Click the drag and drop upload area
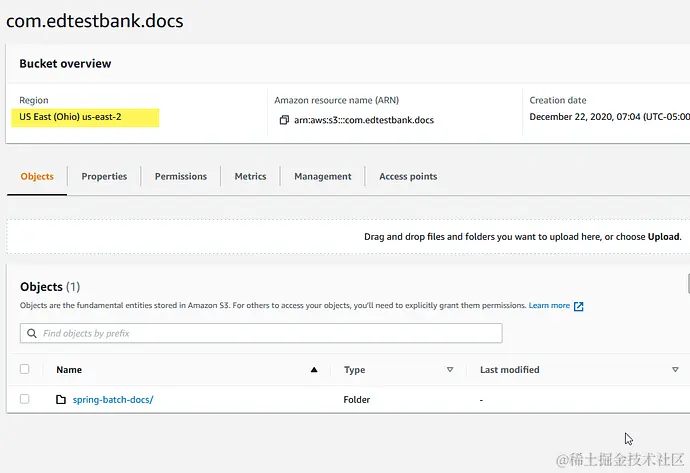Viewport: 690px width, 473px height. (x=348, y=237)
